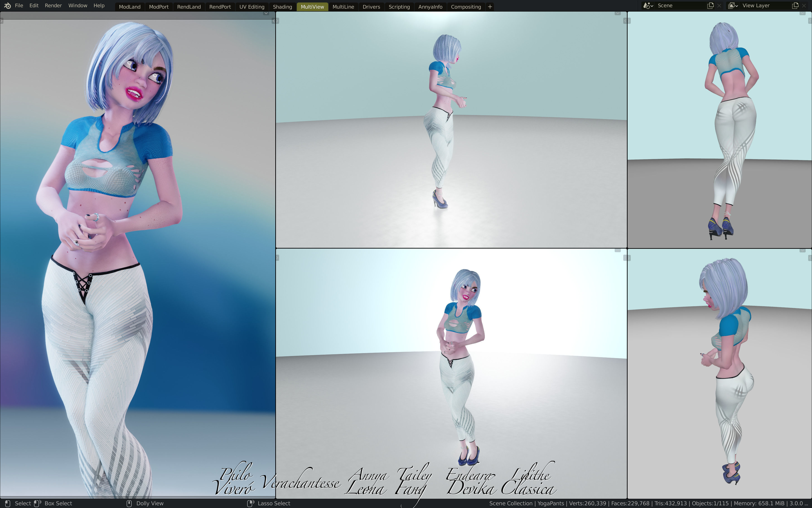812x508 pixels.
Task: Expand toolbar arrow of front full-body viewport
Action: 278,258
